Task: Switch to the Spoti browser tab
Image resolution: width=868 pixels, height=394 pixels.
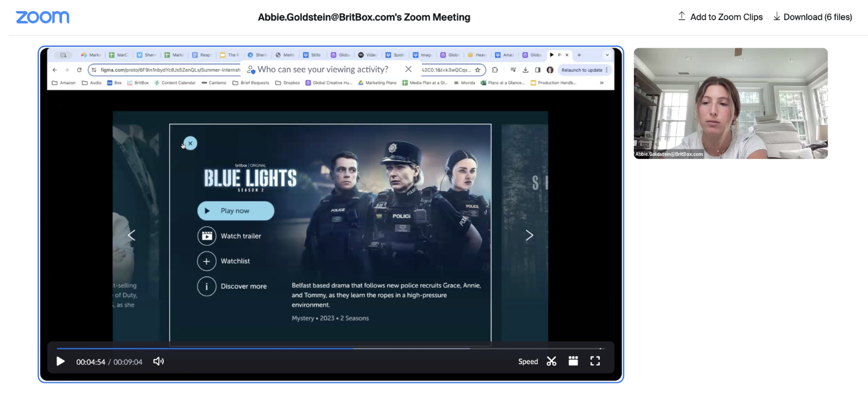Action: [395, 55]
